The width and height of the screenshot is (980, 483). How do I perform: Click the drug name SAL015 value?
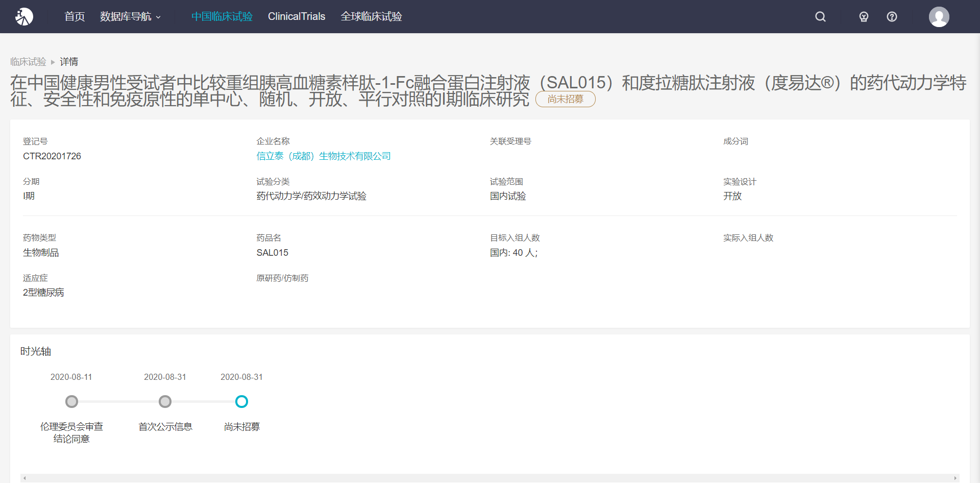tap(272, 252)
